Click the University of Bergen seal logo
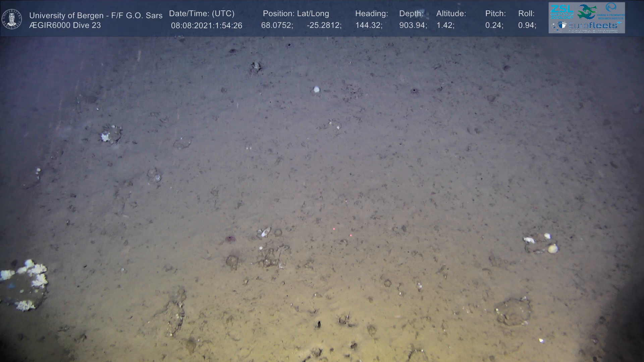 [x=12, y=19]
